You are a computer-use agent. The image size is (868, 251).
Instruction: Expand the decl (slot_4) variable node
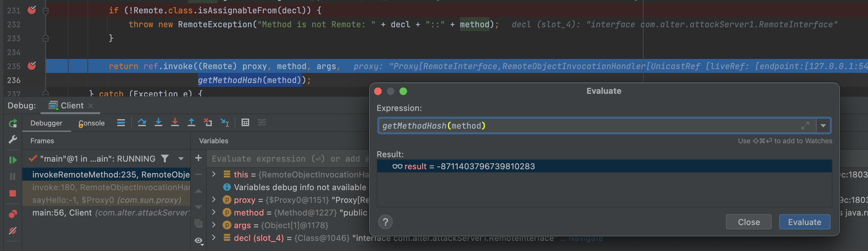click(214, 237)
